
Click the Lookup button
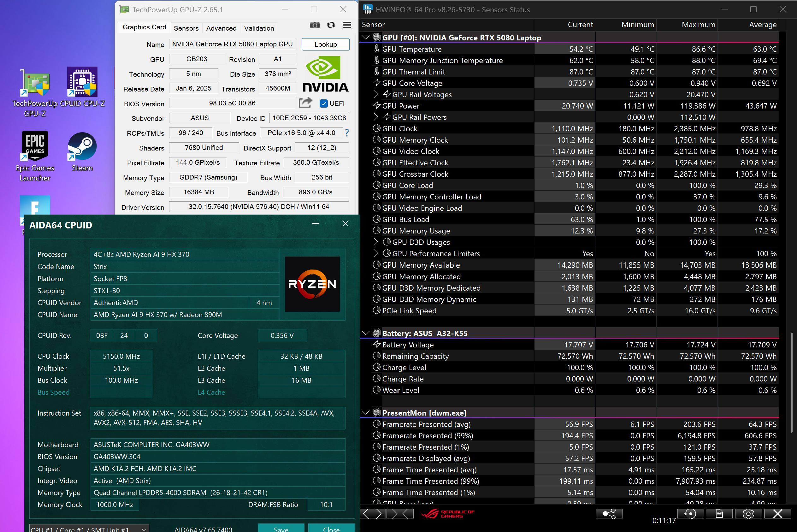325,44
